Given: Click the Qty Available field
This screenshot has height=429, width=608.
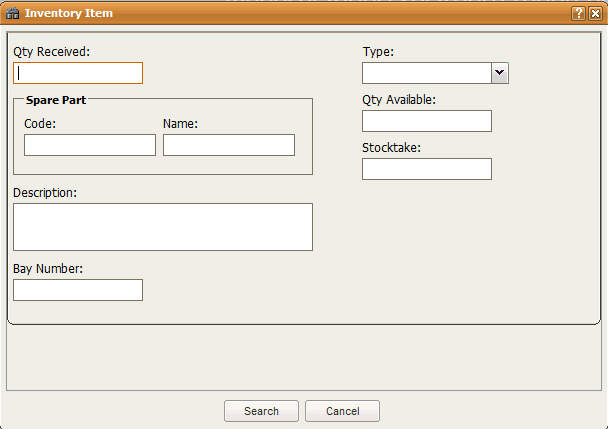Looking at the screenshot, I should [427, 121].
